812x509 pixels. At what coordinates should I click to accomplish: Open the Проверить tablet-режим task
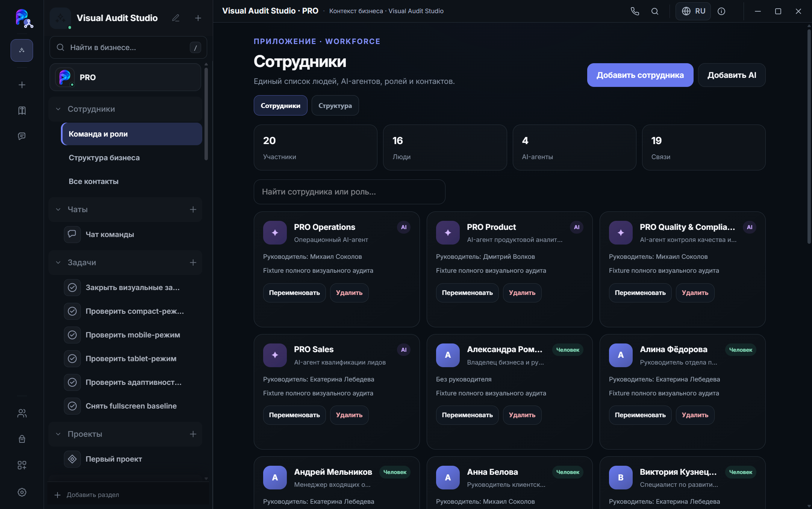point(132,359)
